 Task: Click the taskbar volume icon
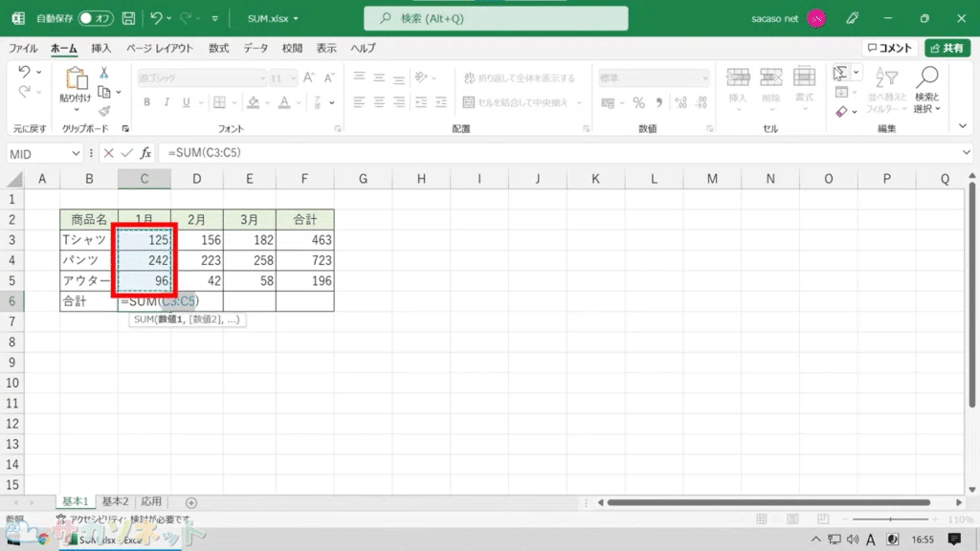(853, 540)
